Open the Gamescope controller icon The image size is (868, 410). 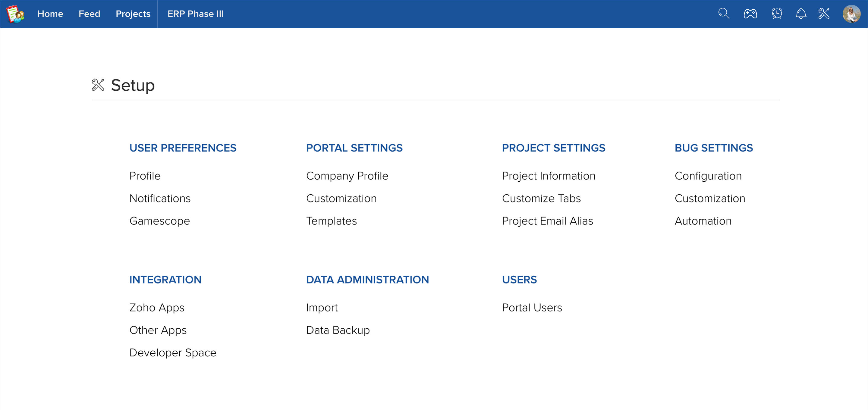pyautogui.click(x=750, y=14)
